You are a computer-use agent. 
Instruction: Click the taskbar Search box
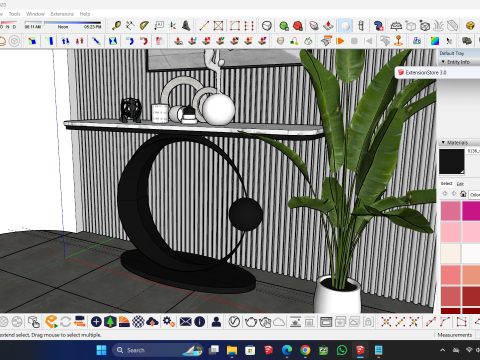tap(158, 350)
